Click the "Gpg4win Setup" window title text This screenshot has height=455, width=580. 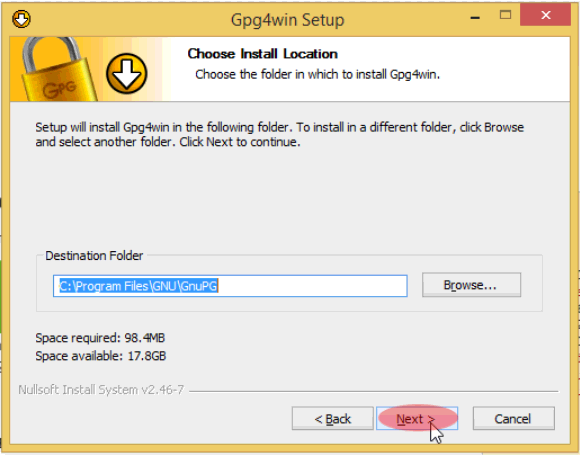point(287,20)
